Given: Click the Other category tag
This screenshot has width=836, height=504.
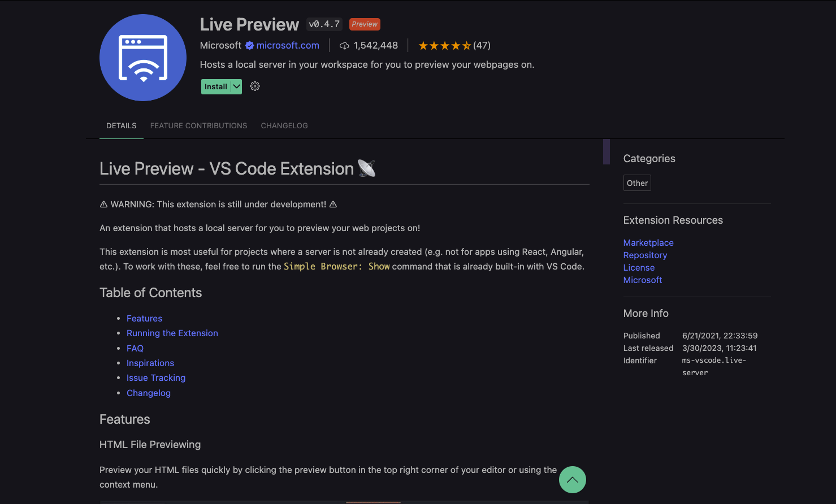Looking at the screenshot, I should coord(636,183).
